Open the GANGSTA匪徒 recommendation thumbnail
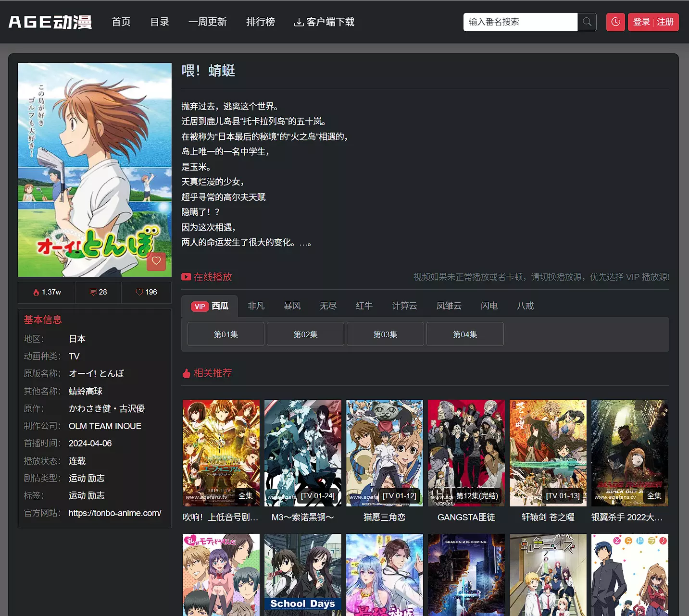 (466, 453)
